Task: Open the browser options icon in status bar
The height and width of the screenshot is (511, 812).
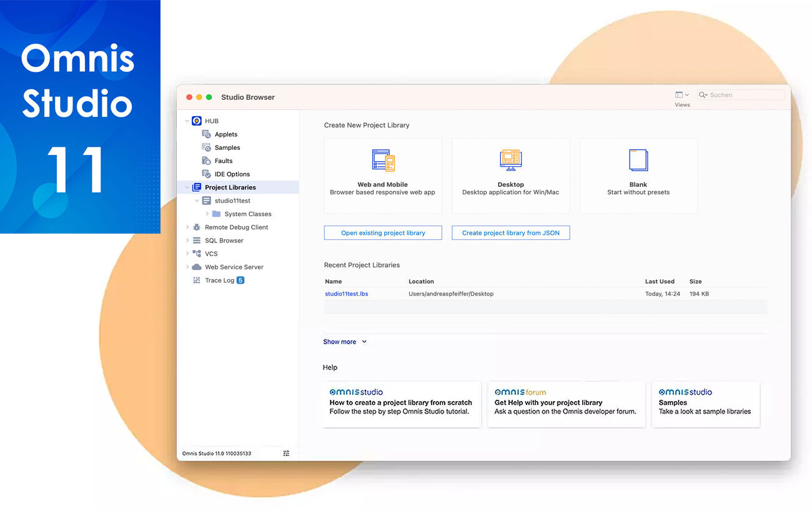Action: 286,454
